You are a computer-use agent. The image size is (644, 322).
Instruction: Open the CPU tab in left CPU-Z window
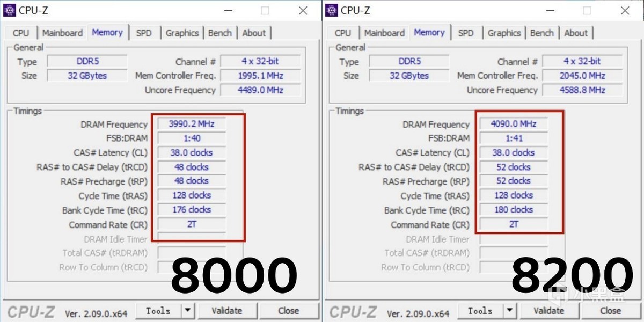(21, 33)
